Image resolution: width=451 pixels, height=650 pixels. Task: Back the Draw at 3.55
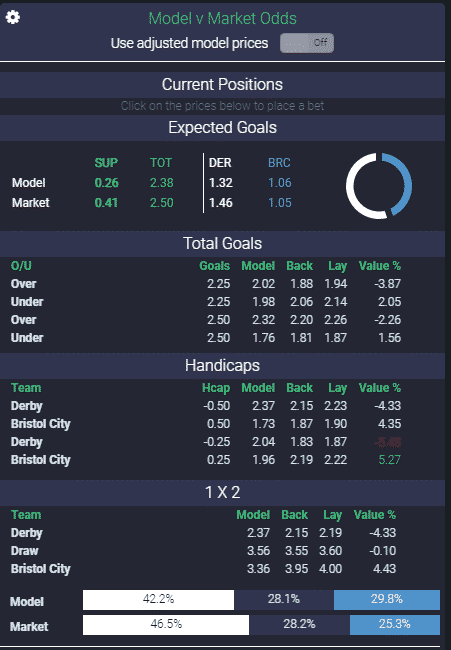[296, 551]
